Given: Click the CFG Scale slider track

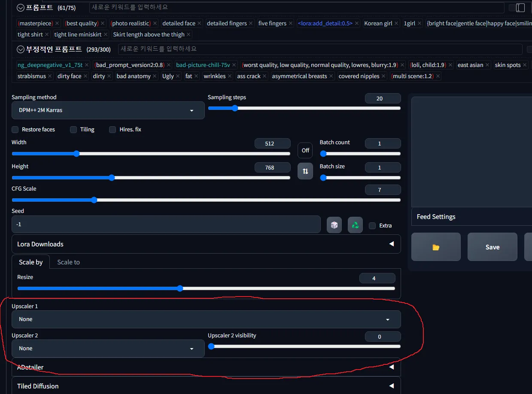Looking at the screenshot, I should click(x=206, y=200).
